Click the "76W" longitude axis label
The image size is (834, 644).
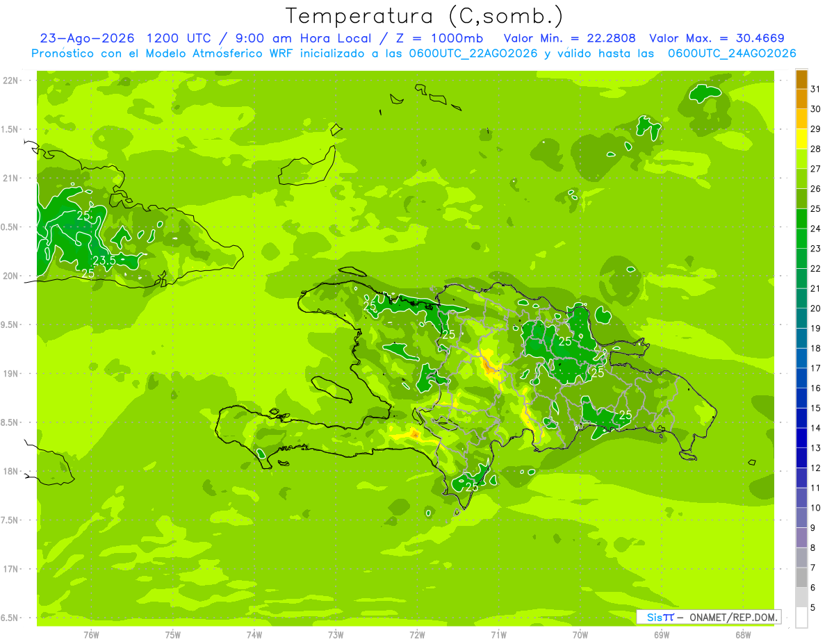pyautogui.click(x=91, y=635)
